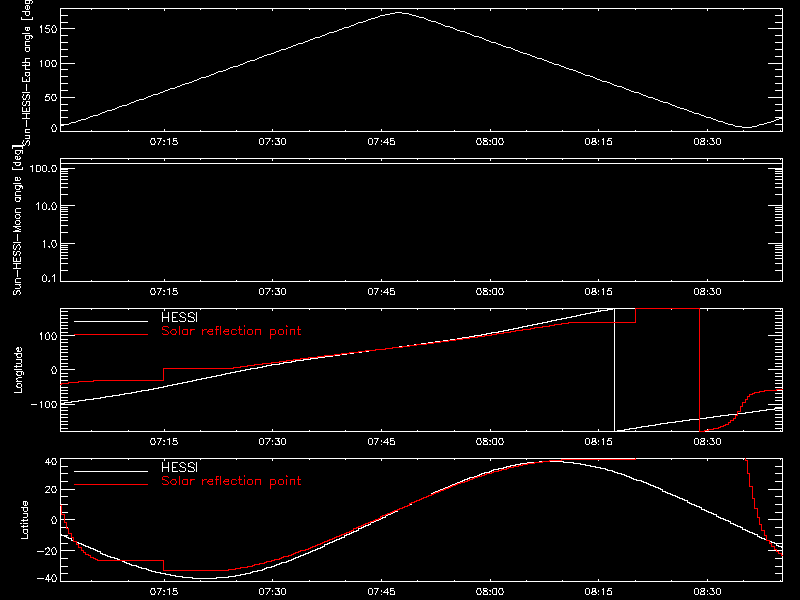This screenshot has height=600, width=800.
Task: Click 07:30 under the Latitude plot
Action: pyautogui.click(x=272, y=592)
